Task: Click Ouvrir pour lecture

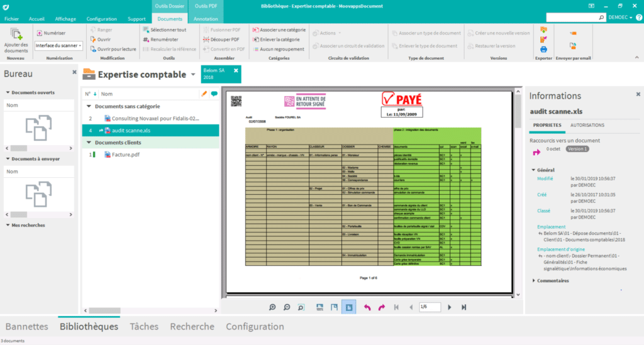Action: (x=113, y=49)
